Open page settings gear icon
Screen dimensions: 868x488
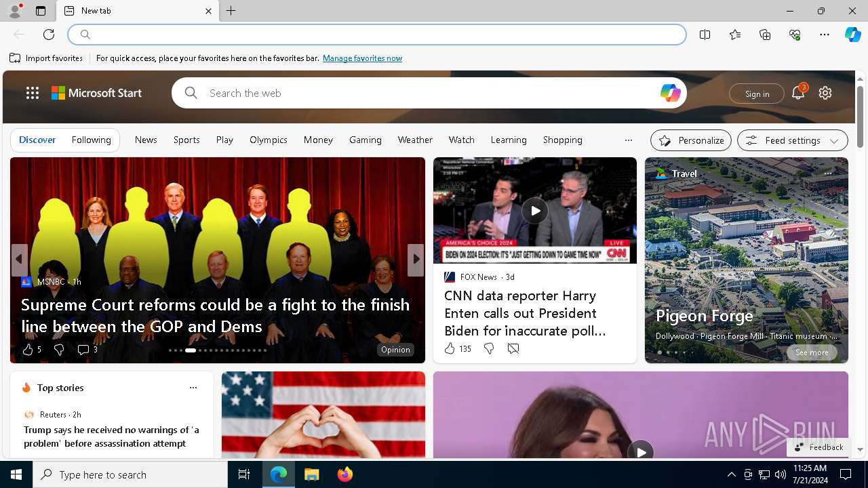pyautogui.click(x=825, y=93)
